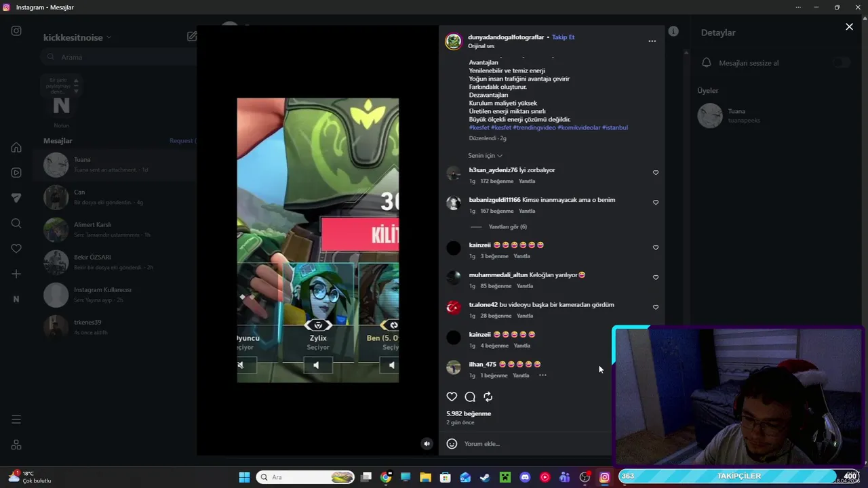Create new post with plus icon

[x=16, y=274]
